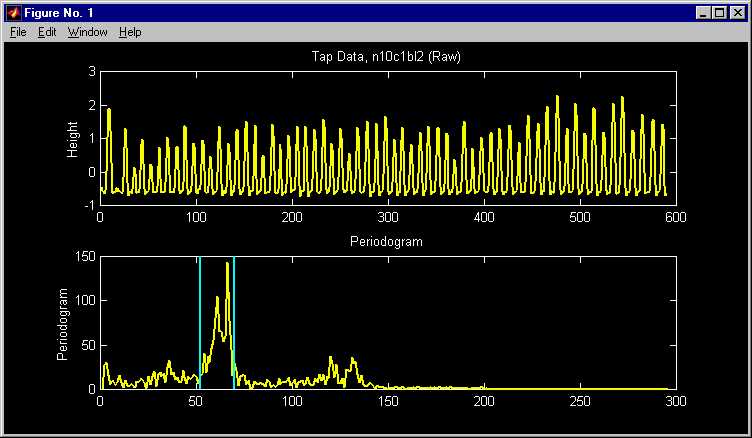
Task: Click the 600 tick label on the upper x-axis
Action: 675,217
